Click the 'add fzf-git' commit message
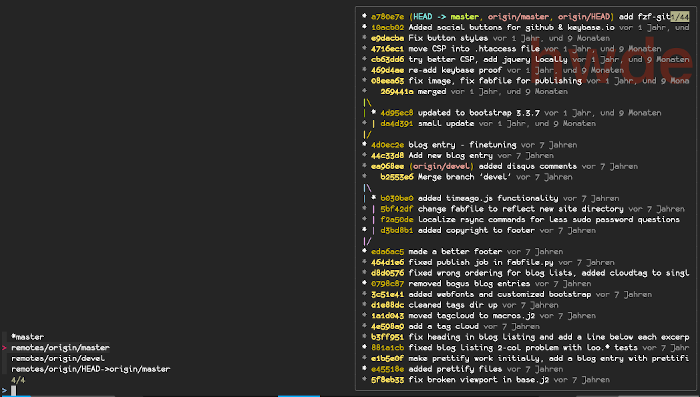 645,17
